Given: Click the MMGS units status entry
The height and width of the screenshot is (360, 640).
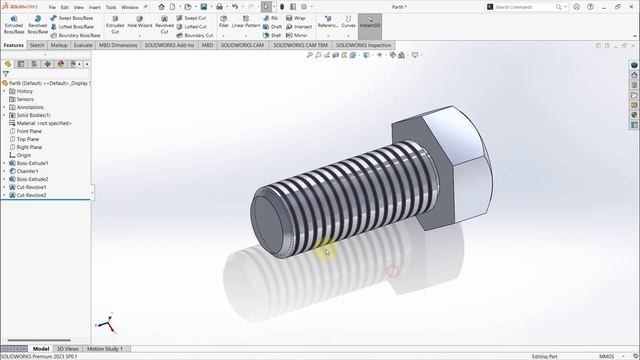Looking at the screenshot, I should (x=607, y=356).
